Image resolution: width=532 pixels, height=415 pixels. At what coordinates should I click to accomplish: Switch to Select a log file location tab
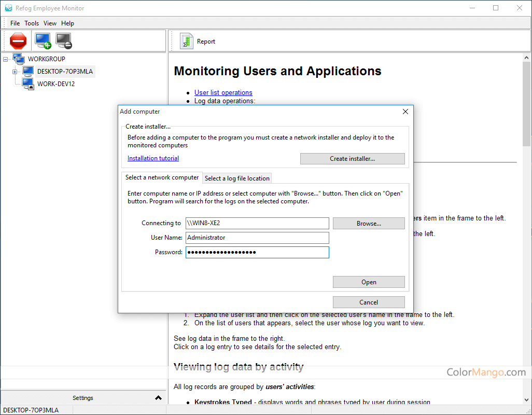tap(237, 178)
